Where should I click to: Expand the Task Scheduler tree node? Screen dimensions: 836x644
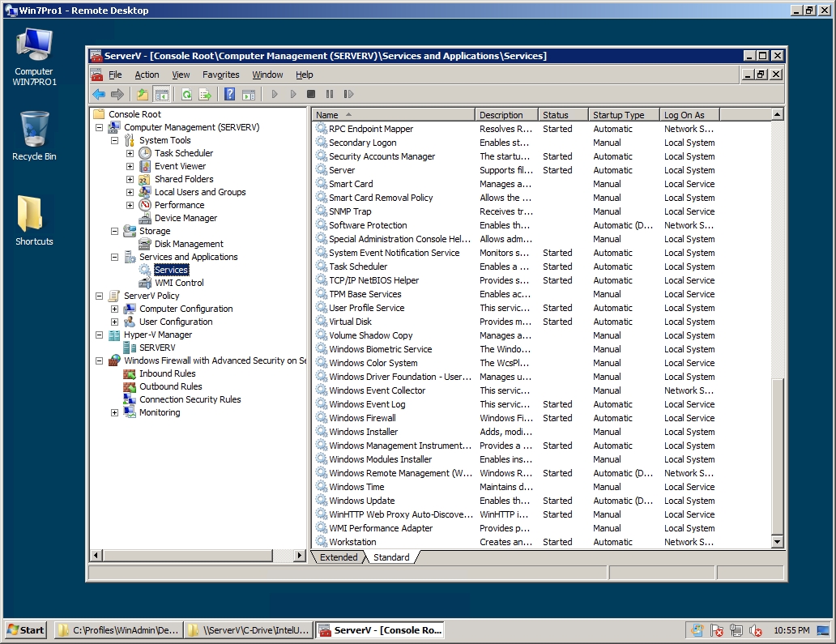coord(130,154)
